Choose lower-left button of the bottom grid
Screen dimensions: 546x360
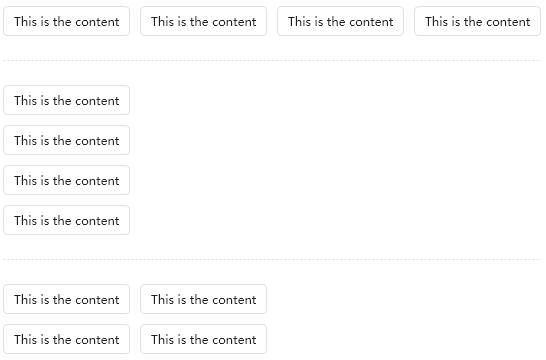pos(67,339)
